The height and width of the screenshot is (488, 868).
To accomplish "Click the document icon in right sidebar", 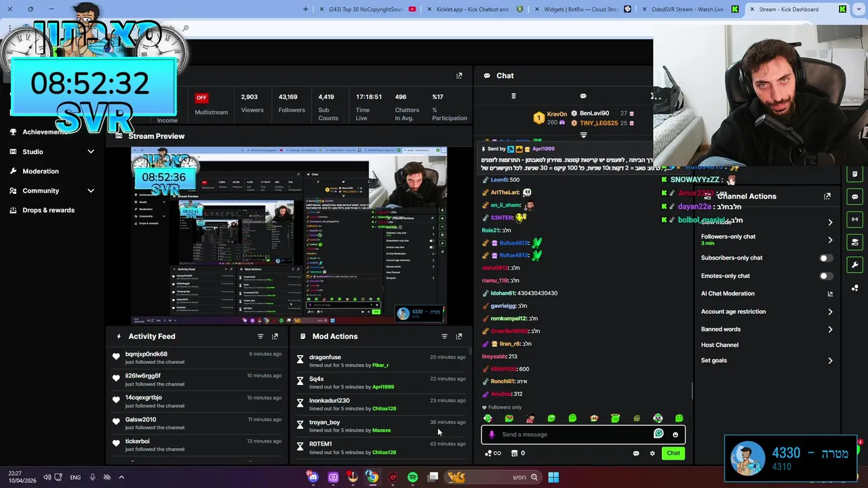I will pyautogui.click(x=855, y=174).
